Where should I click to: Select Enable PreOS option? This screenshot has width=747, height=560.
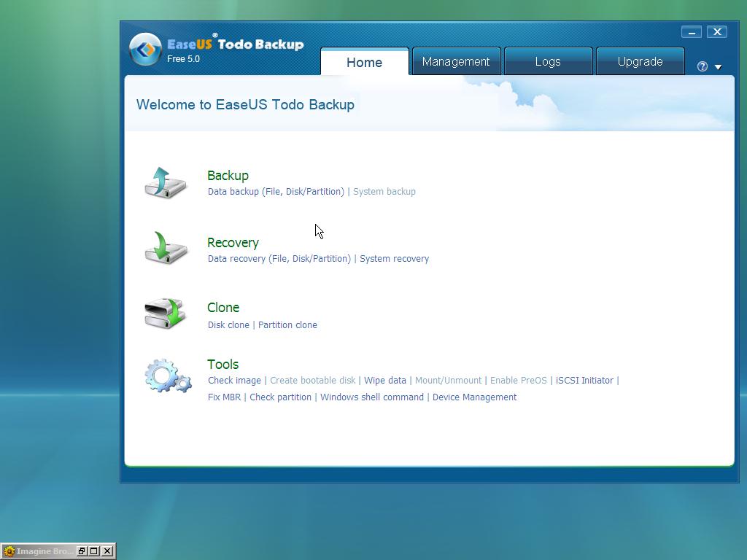click(x=519, y=381)
